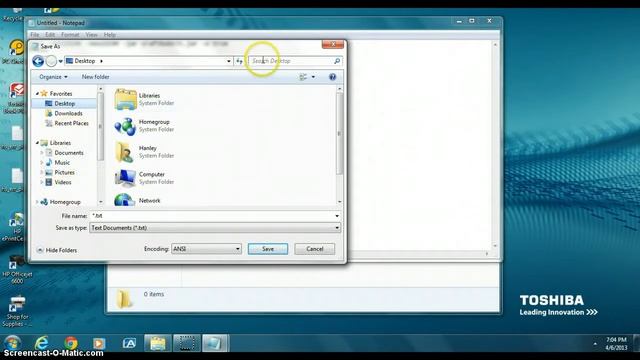The height and width of the screenshot is (360, 640).
Task: Select Desktop under Favorites
Action: 64,104
